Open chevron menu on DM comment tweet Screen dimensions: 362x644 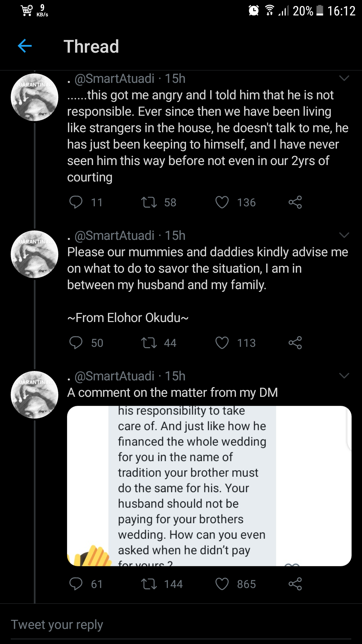[x=344, y=376]
